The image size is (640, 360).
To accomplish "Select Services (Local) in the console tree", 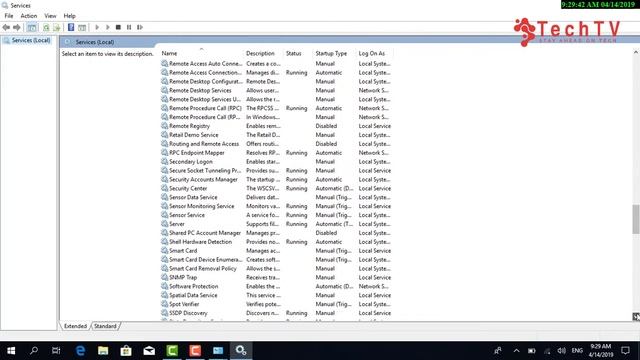I will (x=31, y=40).
